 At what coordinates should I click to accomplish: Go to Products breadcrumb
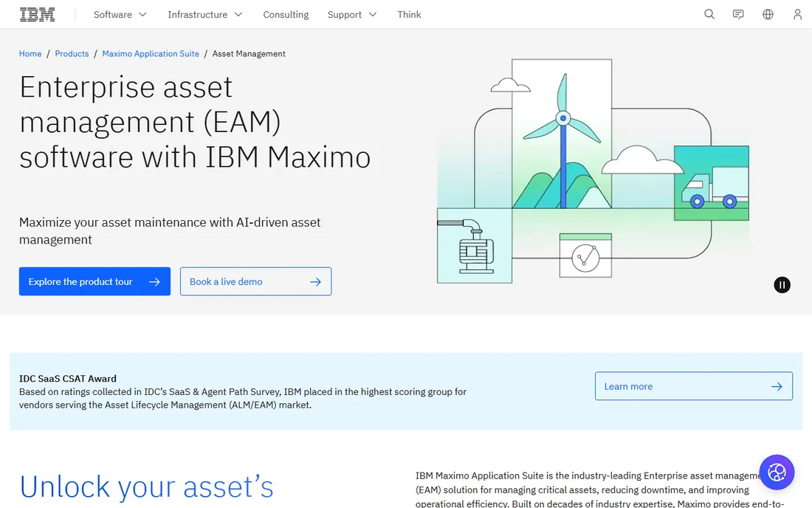tap(72, 54)
